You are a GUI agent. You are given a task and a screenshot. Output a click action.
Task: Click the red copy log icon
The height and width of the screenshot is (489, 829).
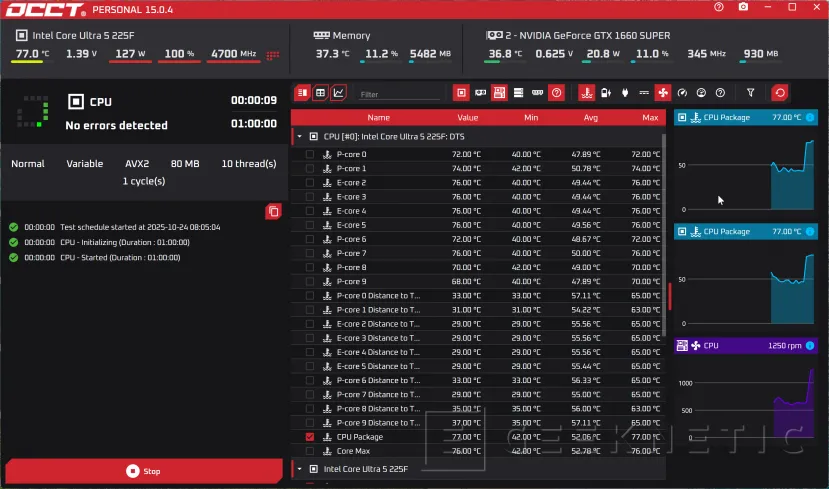(273, 211)
